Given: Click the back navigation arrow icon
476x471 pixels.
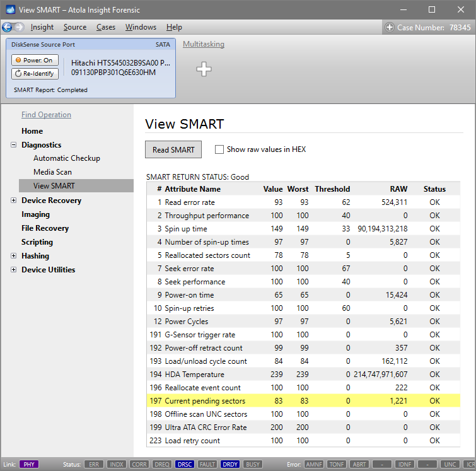Looking at the screenshot, I should [8, 27].
